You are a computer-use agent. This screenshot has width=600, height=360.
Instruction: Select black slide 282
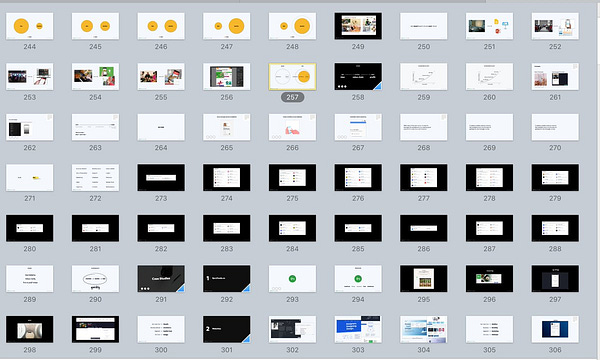(161, 228)
